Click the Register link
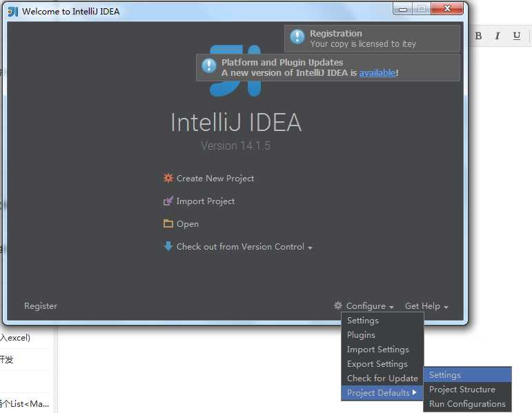The height and width of the screenshot is (413, 532). click(41, 306)
